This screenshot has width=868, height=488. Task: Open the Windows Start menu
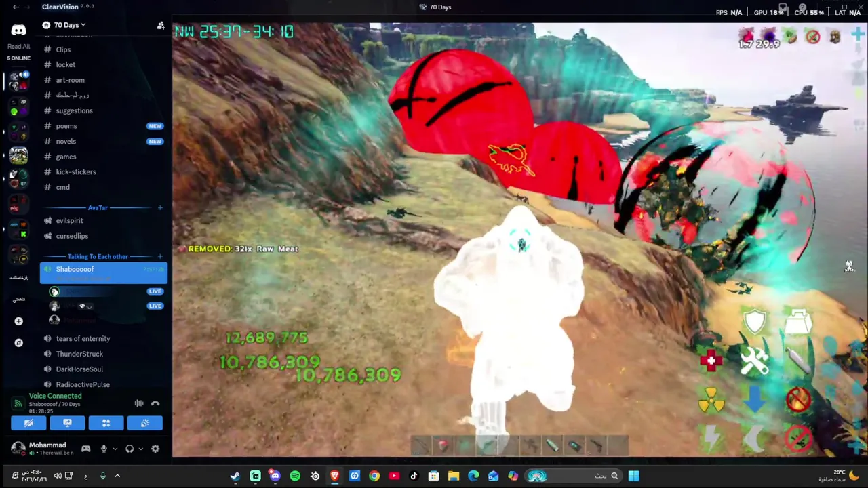point(633,476)
